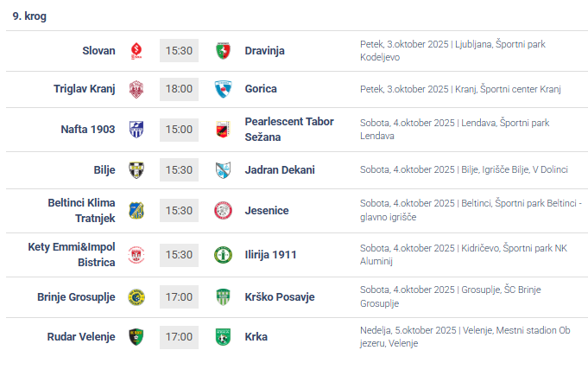Click the Gorica club crest
The image size is (588, 382).
click(x=223, y=88)
